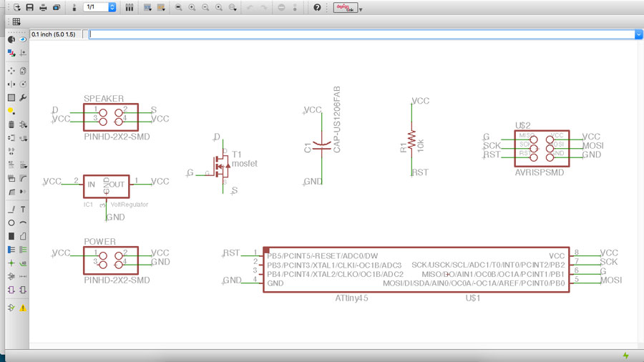Image resolution: width=644 pixels, height=362 pixels.
Task: Open the first script dropdown icon
Action: (147, 7)
